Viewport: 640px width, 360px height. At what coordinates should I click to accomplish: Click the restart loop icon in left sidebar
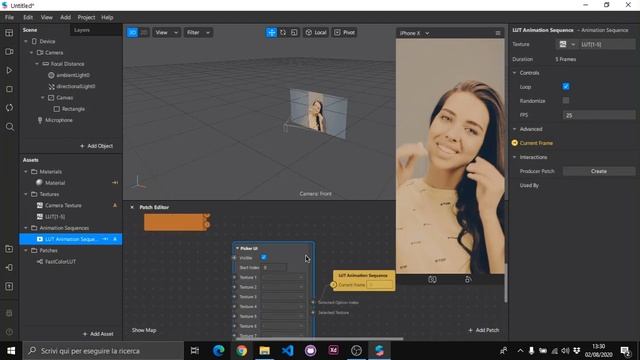pos(9,108)
